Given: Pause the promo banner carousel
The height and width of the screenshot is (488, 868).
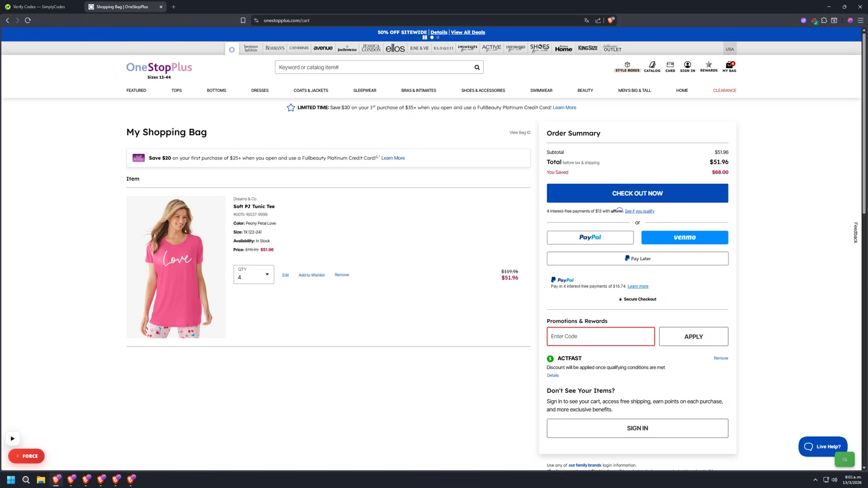Looking at the screenshot, I should point(425,38).
